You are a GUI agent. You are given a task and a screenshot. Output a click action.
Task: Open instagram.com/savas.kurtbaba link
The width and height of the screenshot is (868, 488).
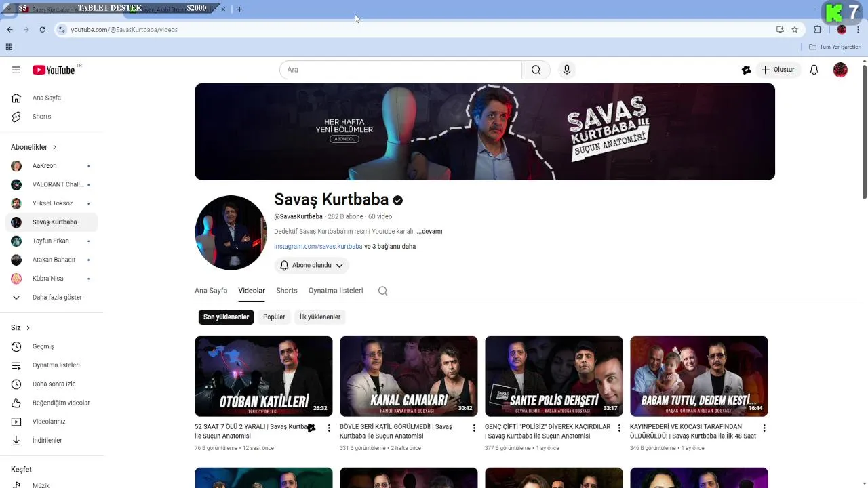[x=318, y=247]
